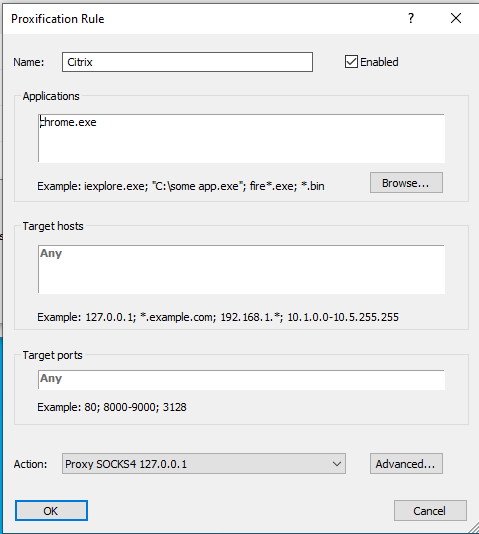
Task: Click the Proxification Rule title bar
Action: 204,19
